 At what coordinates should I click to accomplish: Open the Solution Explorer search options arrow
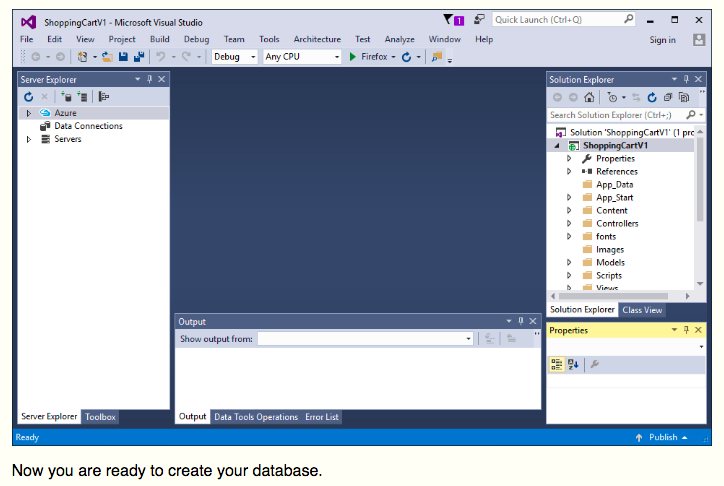click(701, 115)
